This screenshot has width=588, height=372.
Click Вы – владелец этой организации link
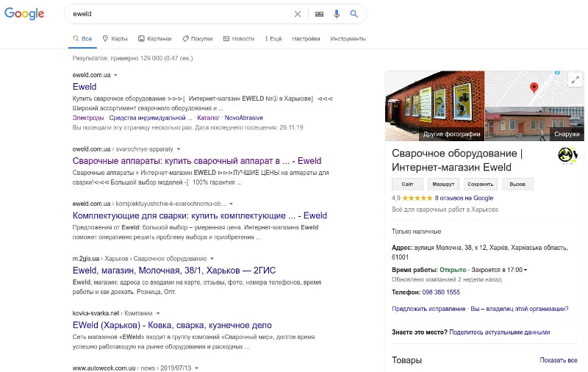(520, 309)
